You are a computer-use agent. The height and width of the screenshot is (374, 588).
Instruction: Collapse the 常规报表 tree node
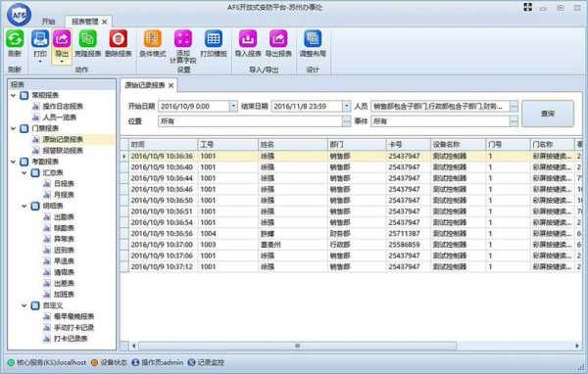[14, 96]
